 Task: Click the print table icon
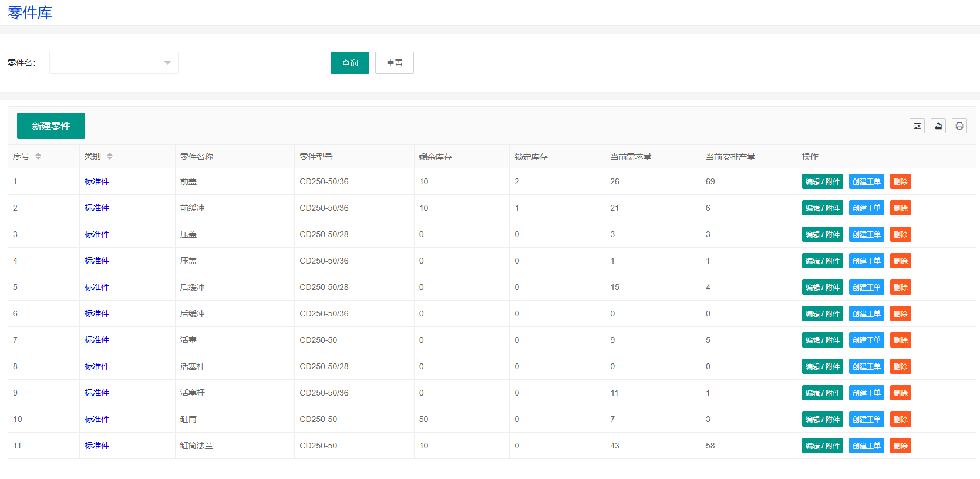click(959, 126)
